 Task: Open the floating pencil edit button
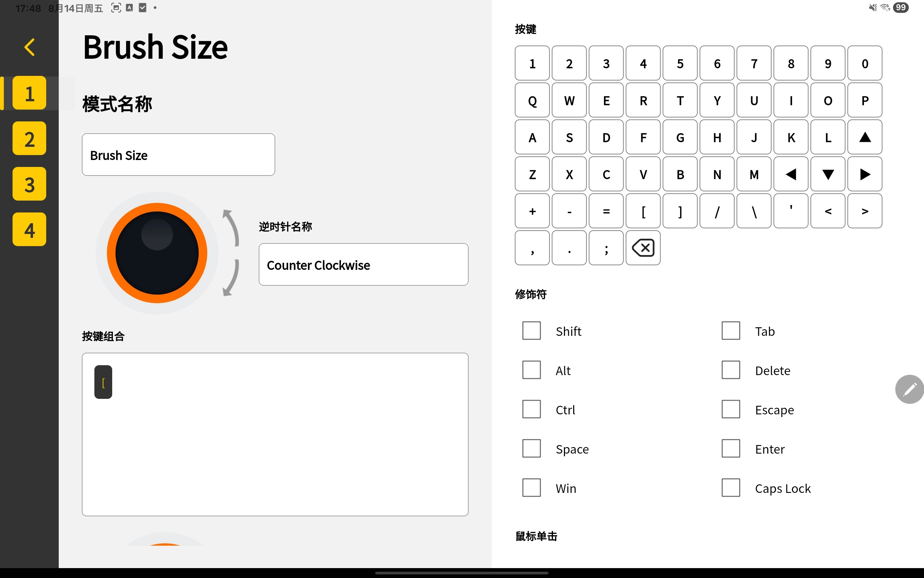point(910,389)
